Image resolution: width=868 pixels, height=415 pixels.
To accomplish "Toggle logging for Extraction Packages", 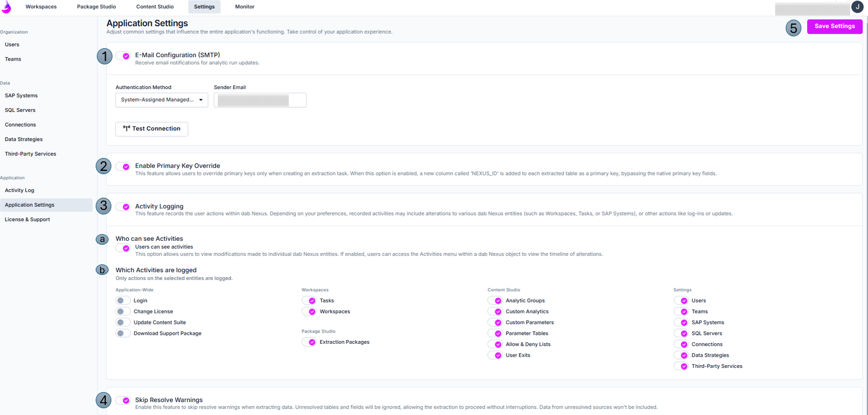I will click(x=309, y=342).
